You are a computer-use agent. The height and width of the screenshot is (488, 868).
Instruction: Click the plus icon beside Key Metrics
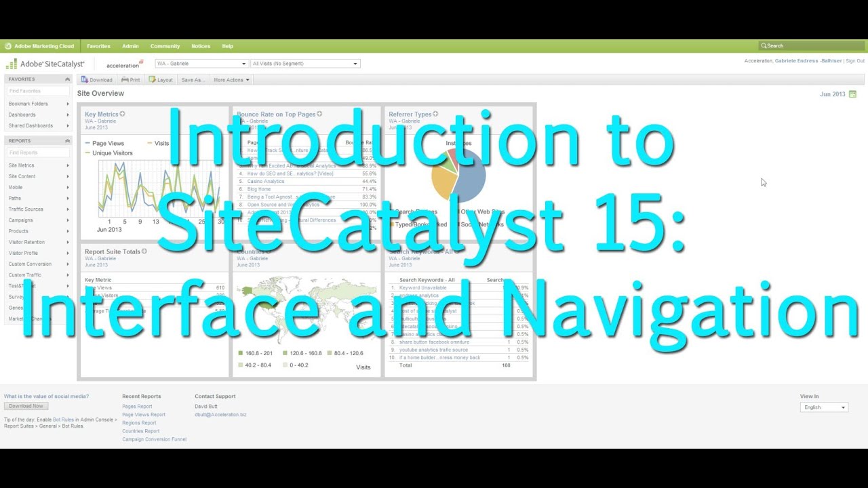pyautogui.click(x=122, y=114)
